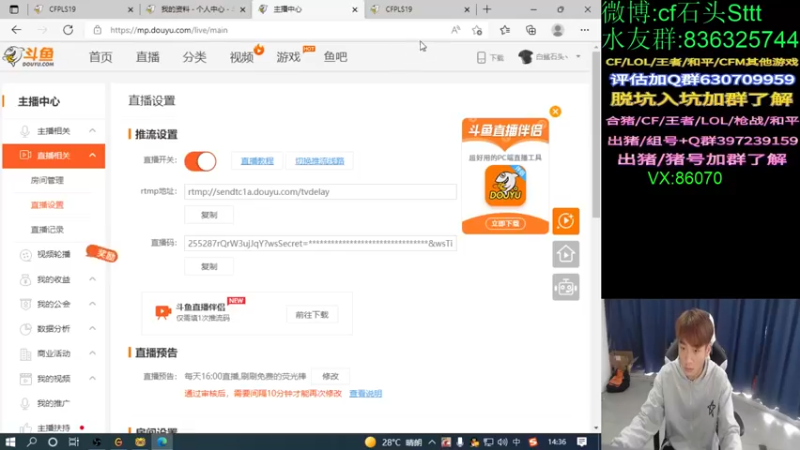
Task: Click the page vertical scrollbar
Action: [x=596, y=135]
